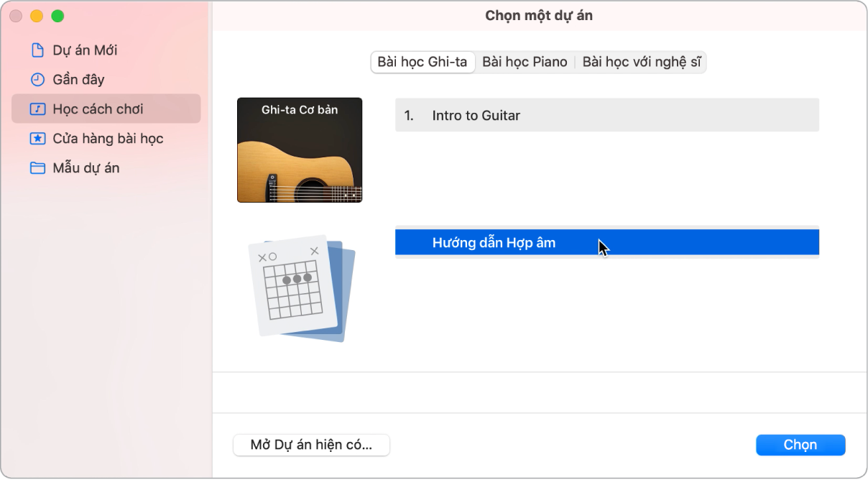Click the Ghi-ta Cơ bản guitar thumbnail
The height and width of the screenshot is (480, 868).
(x=300, y=150)
